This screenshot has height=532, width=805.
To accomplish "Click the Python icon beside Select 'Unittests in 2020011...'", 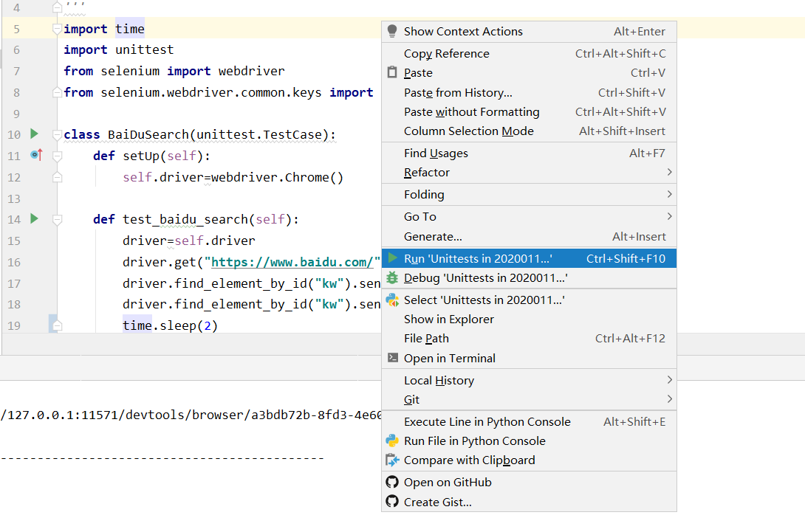I will pyautogui.click(x=392, y=300).
